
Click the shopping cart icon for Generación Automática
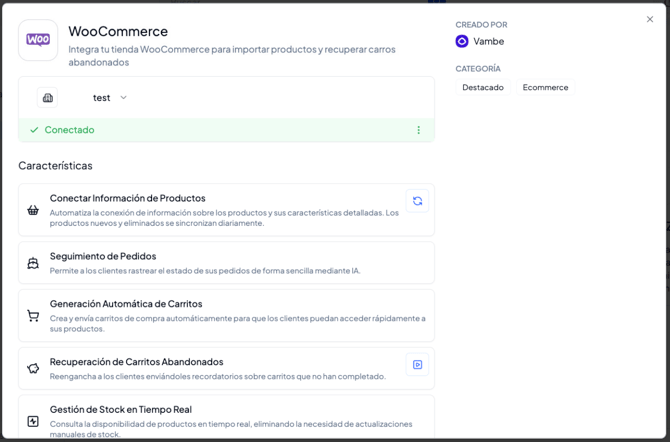(33, 316)
